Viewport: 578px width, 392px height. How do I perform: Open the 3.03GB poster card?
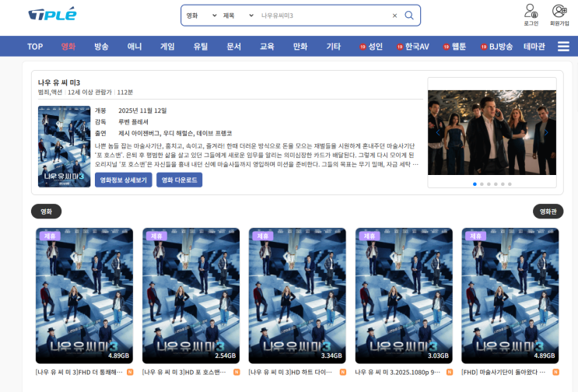pyautogui.click(x=404, y=296)
